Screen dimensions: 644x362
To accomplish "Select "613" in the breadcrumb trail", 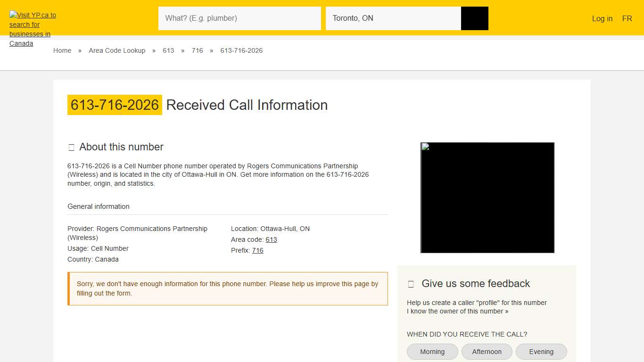I will pyautogui.click(x=168, y=50).
